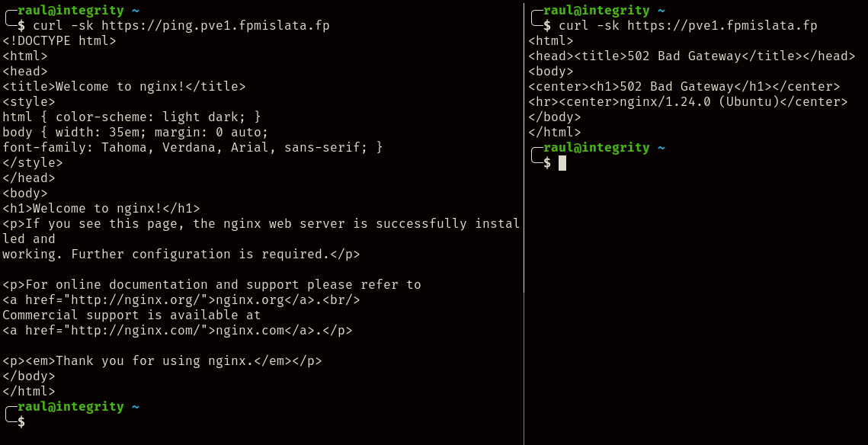This screenshot has width=868, height=445.
Task: Click the font-family Tahoma CSS line
Action: [x=192, y=148]
